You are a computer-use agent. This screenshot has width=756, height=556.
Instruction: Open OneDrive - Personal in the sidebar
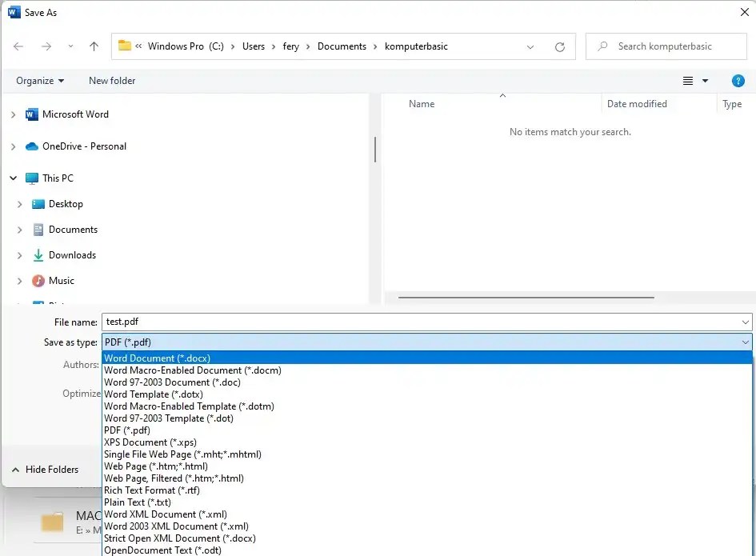tap(86, 146)
